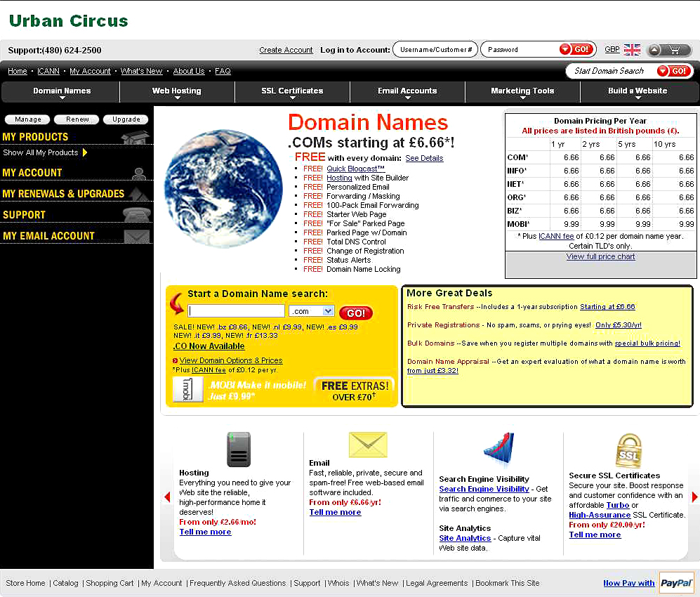This screenshot has width=700, height=597.
Task: Click the Site Analytics link
Action: coord(465,539)
